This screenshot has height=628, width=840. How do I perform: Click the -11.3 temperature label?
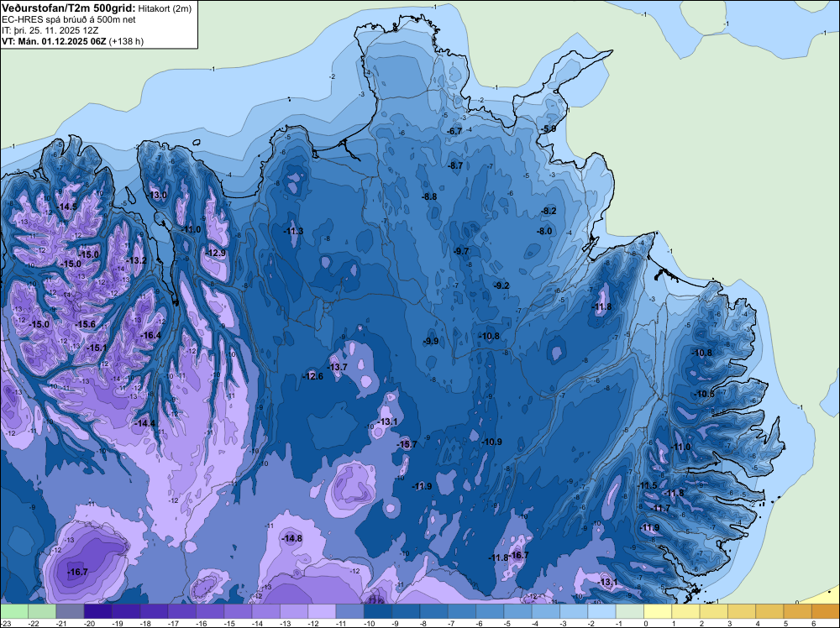[x=293, y=231]
